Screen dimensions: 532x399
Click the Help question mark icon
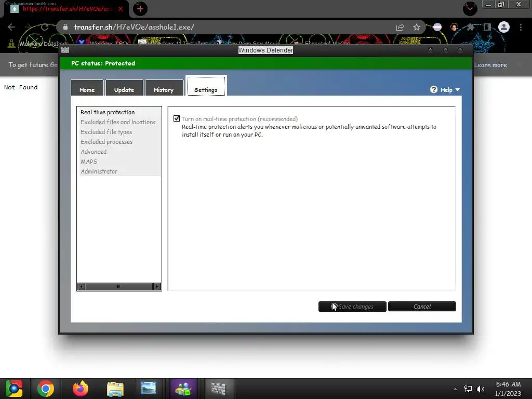(434, 89)
